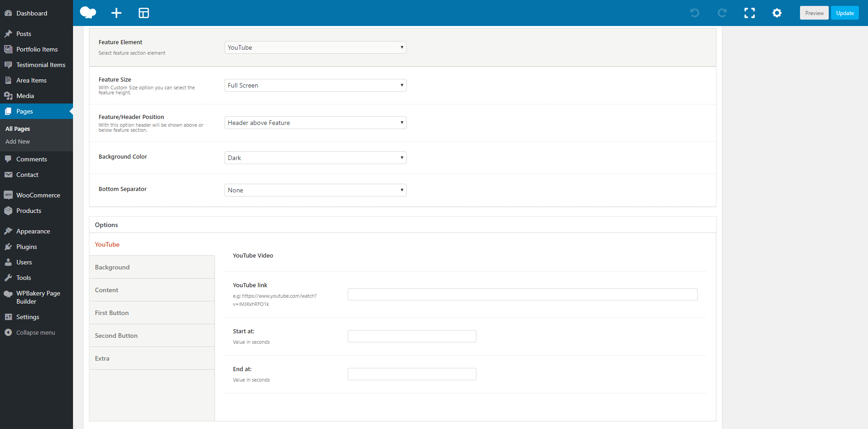Click the Area Items document icon
Screen dimensions: 868x429
pyautogui.click(x=8, y=80)
